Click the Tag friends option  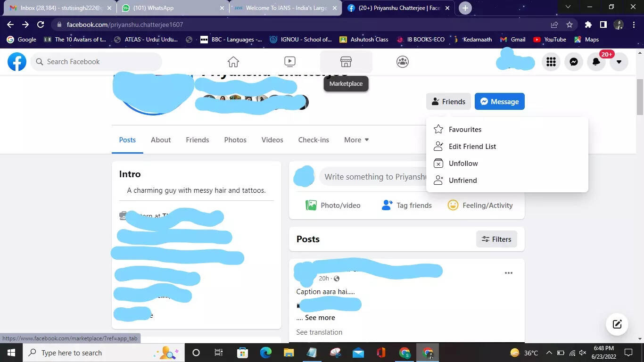[x=406, y=205]
